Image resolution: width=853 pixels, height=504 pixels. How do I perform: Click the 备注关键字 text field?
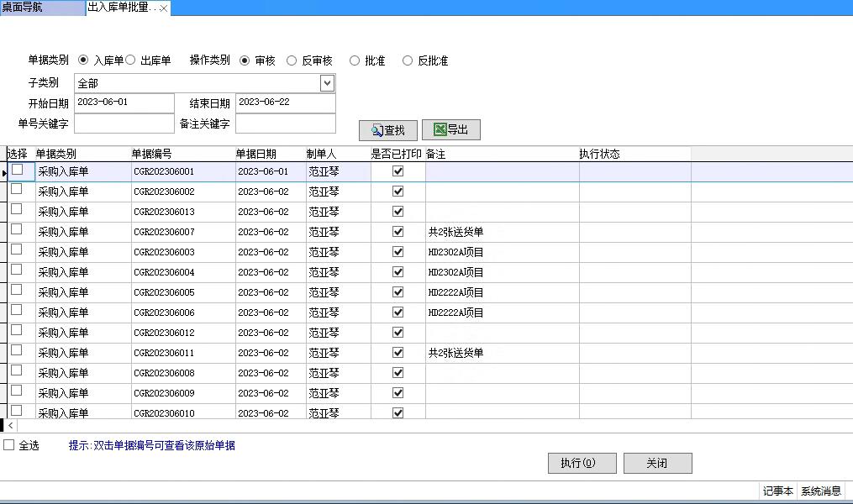(x=285, y=123)
